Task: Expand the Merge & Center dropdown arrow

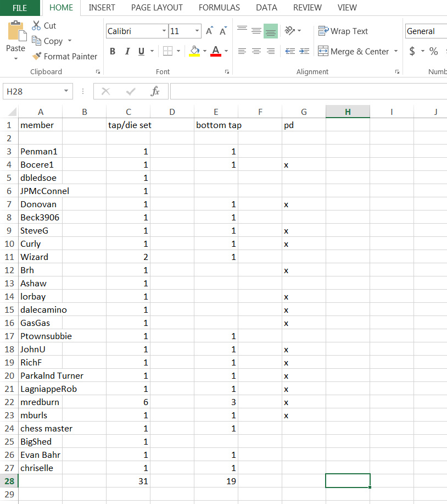Action: (395, 52)
